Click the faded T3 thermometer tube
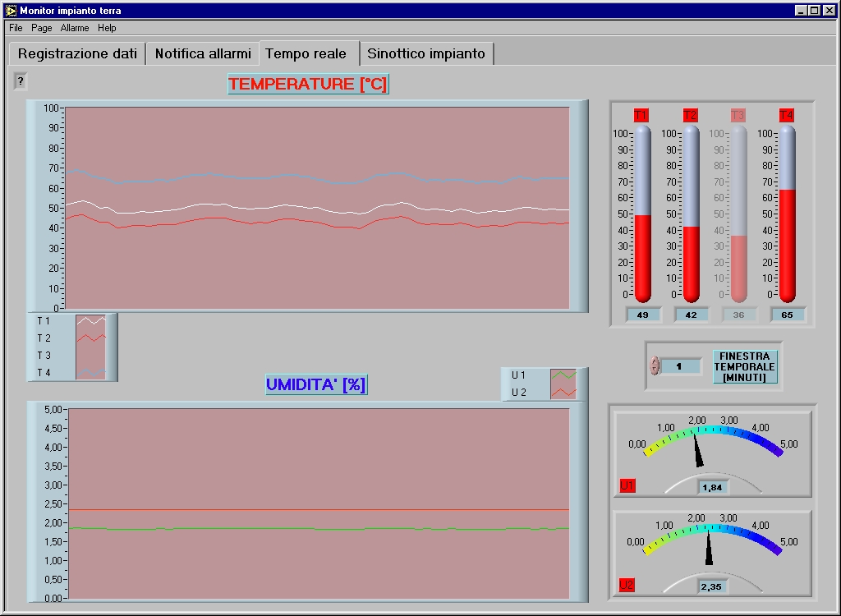The image size is (841, 616). click(739, 214)
